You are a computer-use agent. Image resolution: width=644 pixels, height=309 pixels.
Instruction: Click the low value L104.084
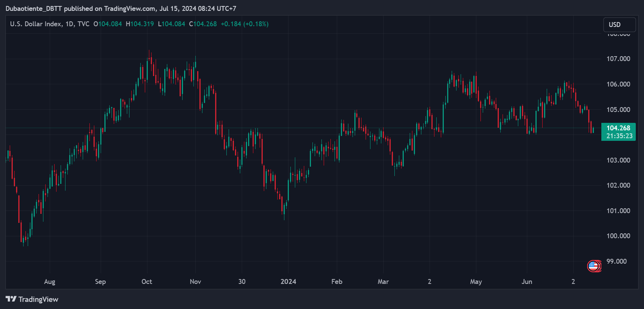tap(171, 24)
